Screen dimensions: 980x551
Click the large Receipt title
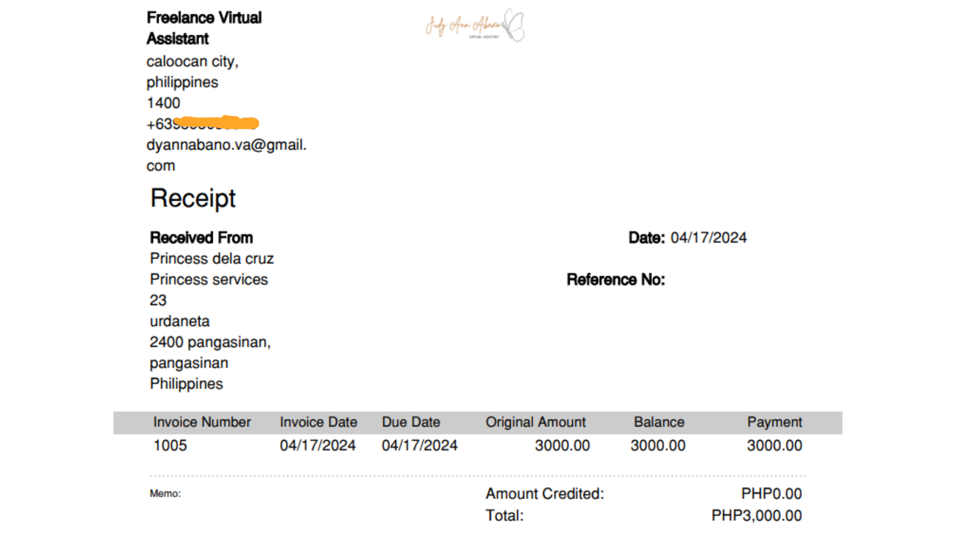coord(193,198)
